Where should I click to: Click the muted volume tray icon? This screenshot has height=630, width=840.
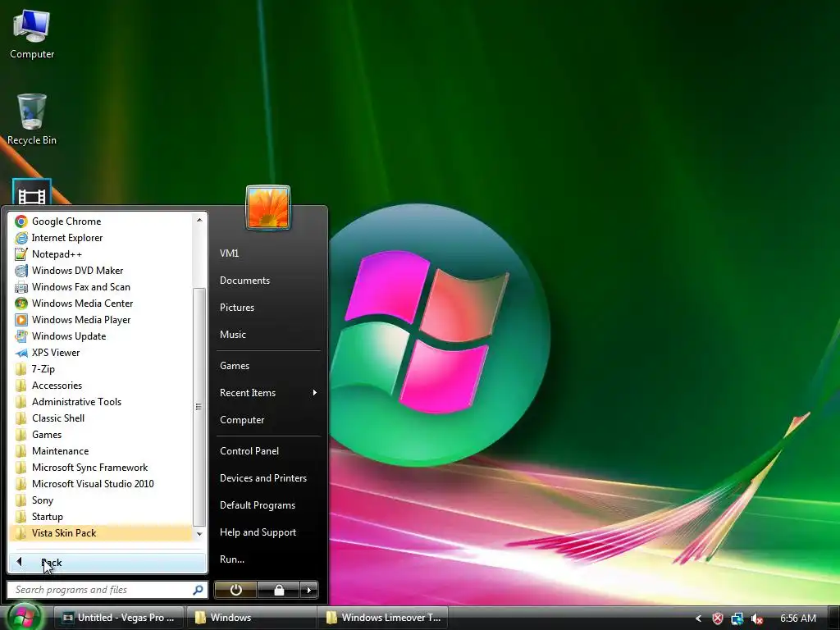point(757,619)
